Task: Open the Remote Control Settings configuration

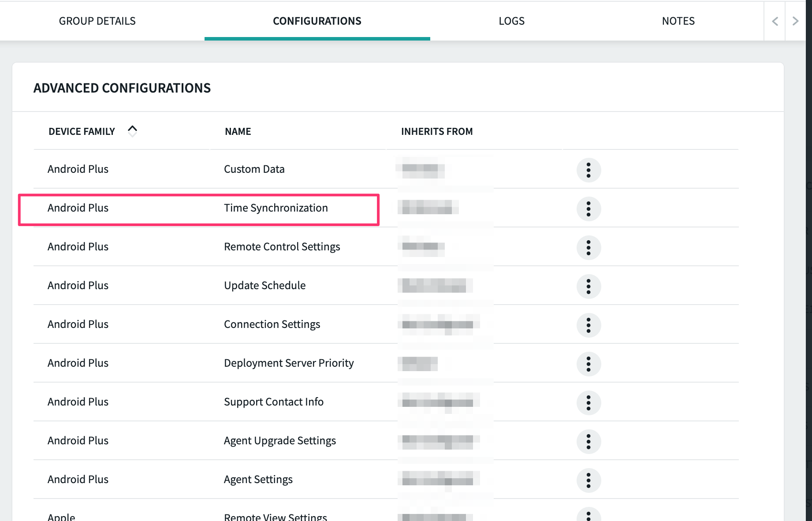Action: [x=282, y=247]
